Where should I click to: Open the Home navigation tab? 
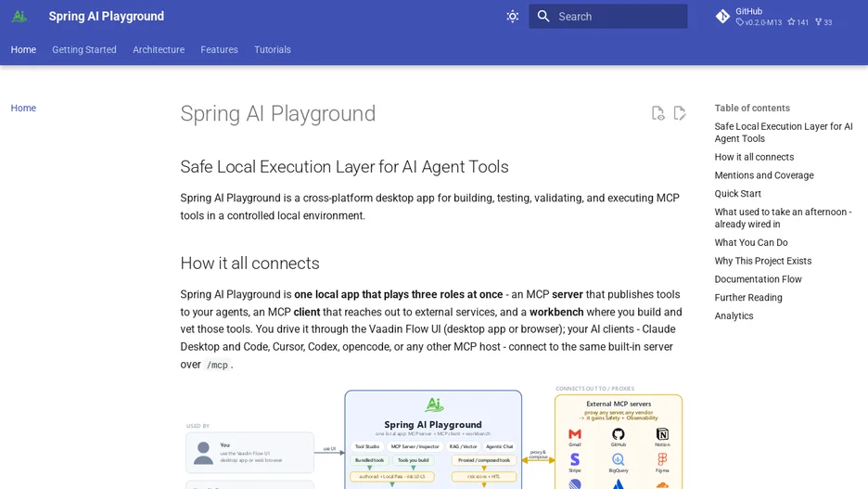click(23, 49)
